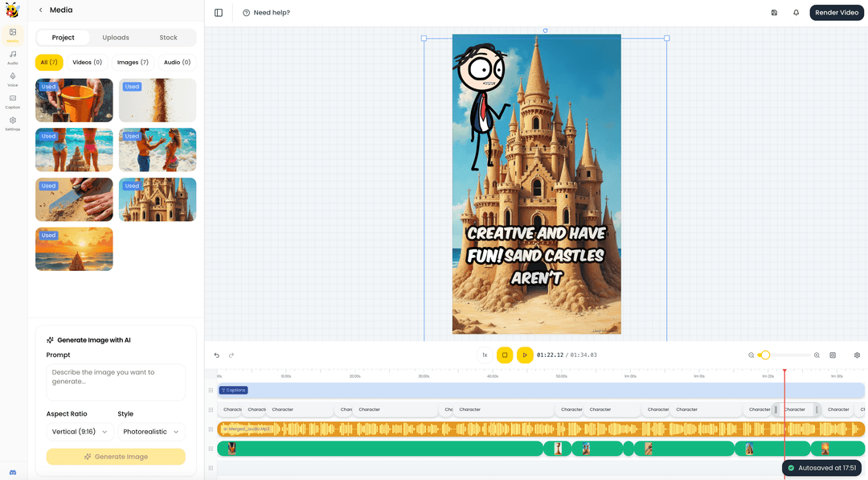
Task: Open the Style Photorealistic dropdown
Action: [151, 432]
